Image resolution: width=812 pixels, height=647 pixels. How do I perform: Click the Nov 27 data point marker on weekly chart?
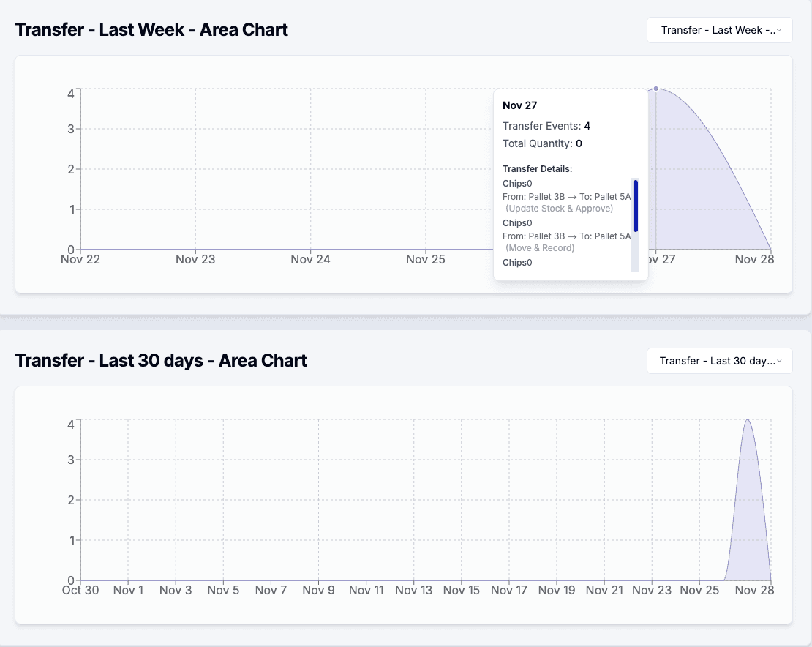coord(656,89)
